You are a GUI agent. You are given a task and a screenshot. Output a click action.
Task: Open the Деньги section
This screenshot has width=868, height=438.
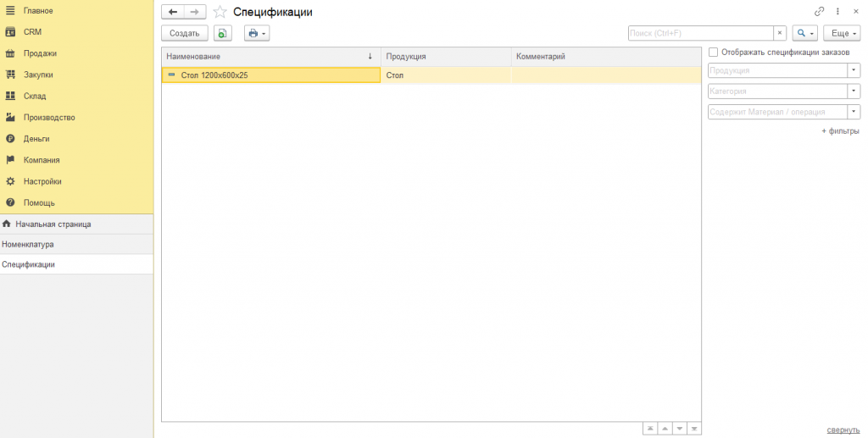[36, 139]
